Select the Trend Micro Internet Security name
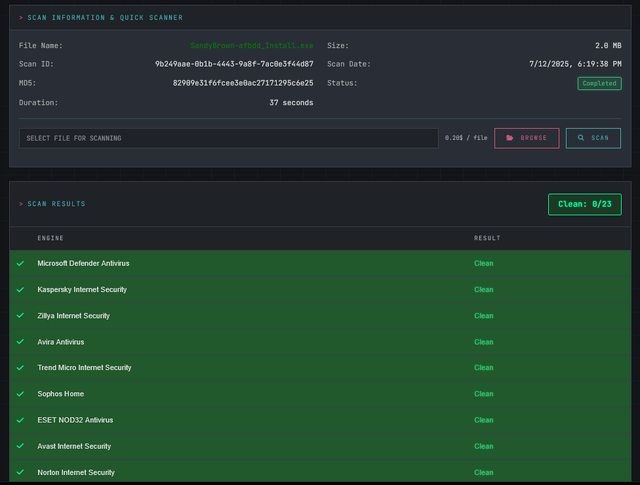640x485 pixels. 84,367
